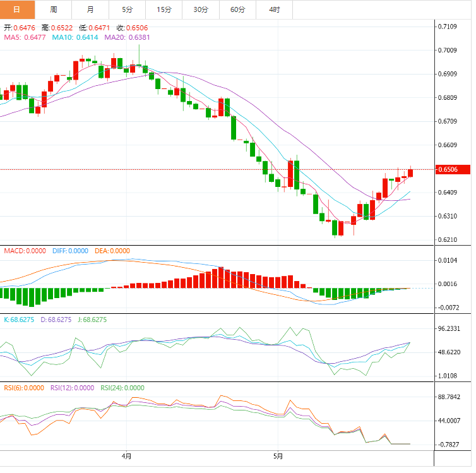Click the 48.6220 KDJ axis label
Viewport: 476px width, 473px height.
tap(449, 352)
